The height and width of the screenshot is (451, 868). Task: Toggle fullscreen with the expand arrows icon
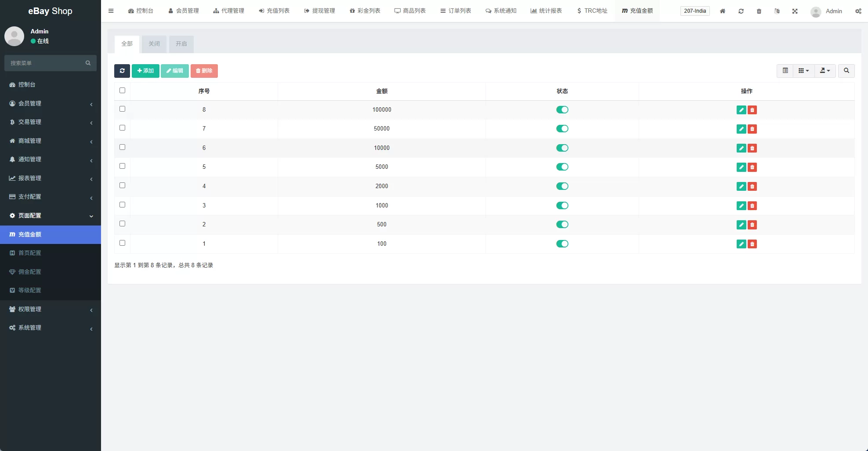tap(795, 11)
